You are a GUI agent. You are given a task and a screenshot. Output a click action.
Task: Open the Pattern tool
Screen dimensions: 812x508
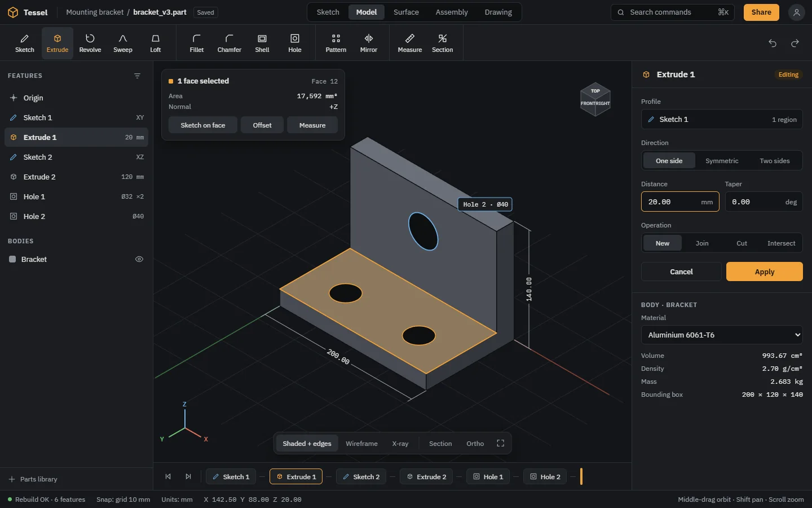pos(336,43)
